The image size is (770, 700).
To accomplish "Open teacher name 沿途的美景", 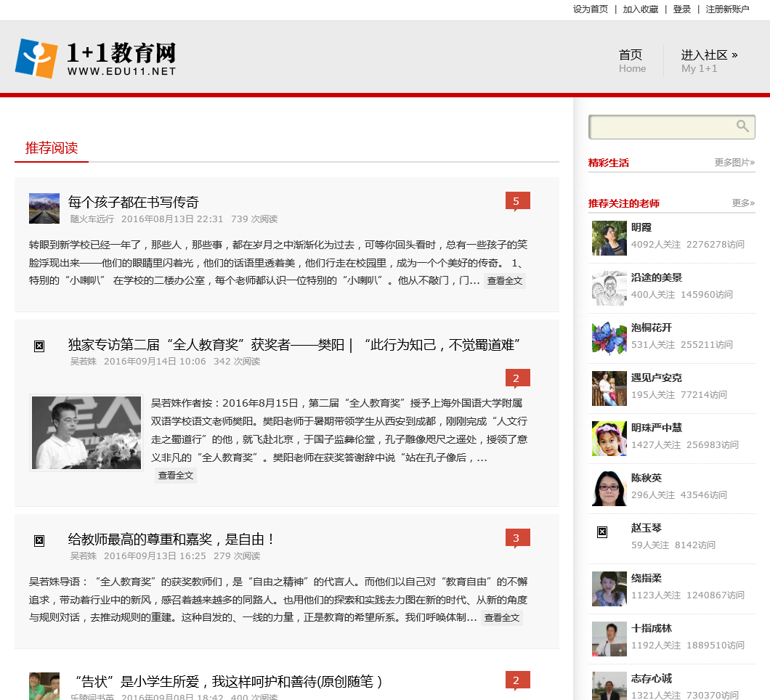I will pos(657,277).
